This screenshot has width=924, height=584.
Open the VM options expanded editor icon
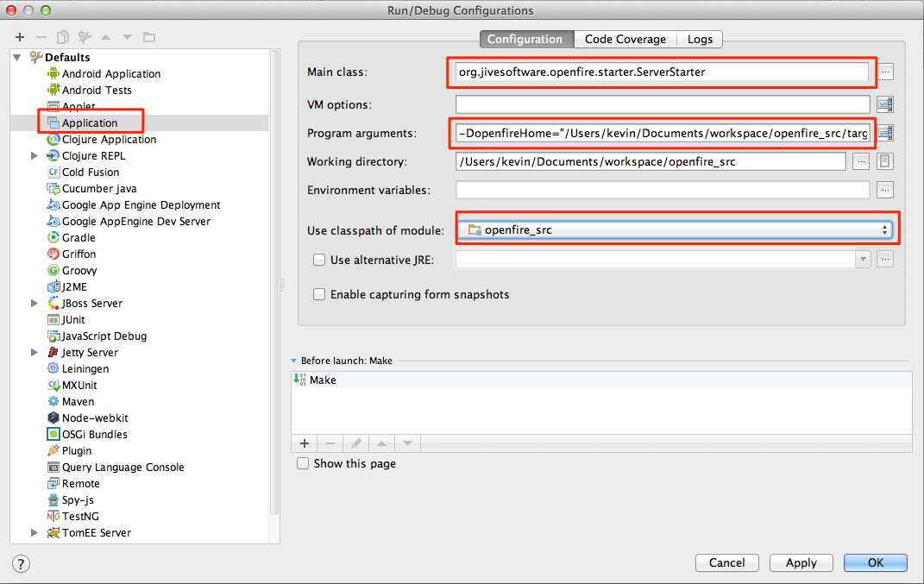884,104
